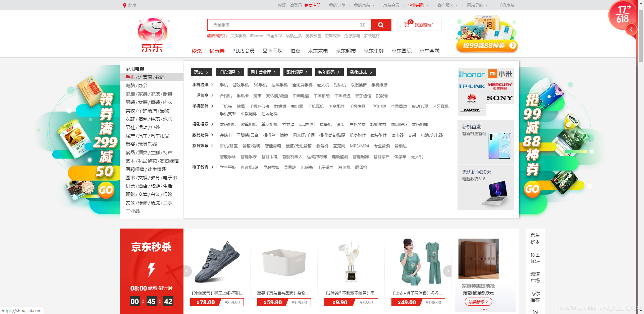Click the 手机频道 channel button
644x314 pixels.
click(230, 72)
